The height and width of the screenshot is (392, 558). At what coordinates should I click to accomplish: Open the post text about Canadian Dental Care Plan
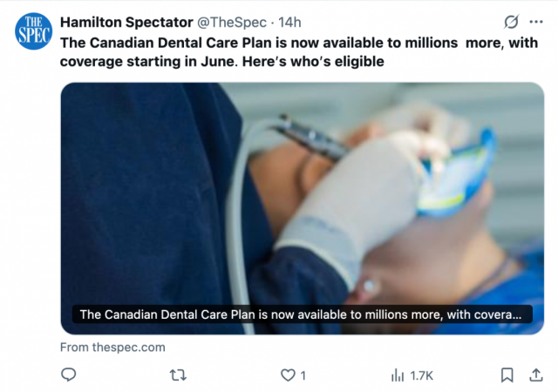click(299, 52)
